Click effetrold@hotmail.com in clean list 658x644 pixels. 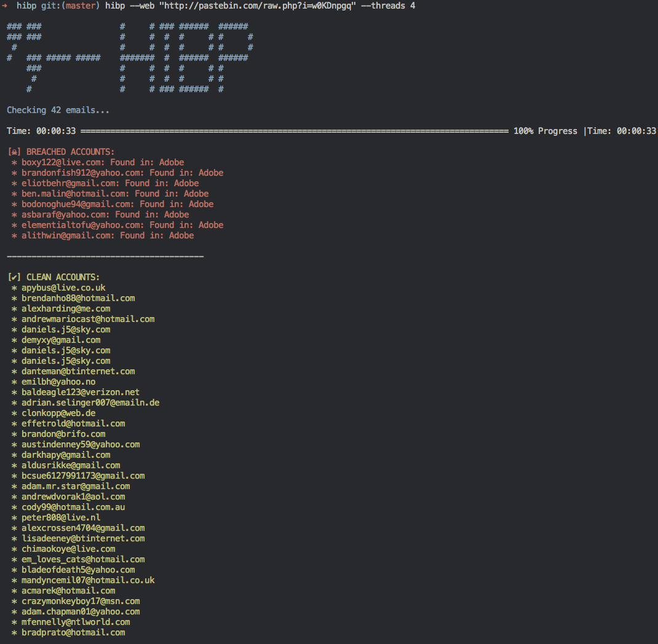pos(73,424)
